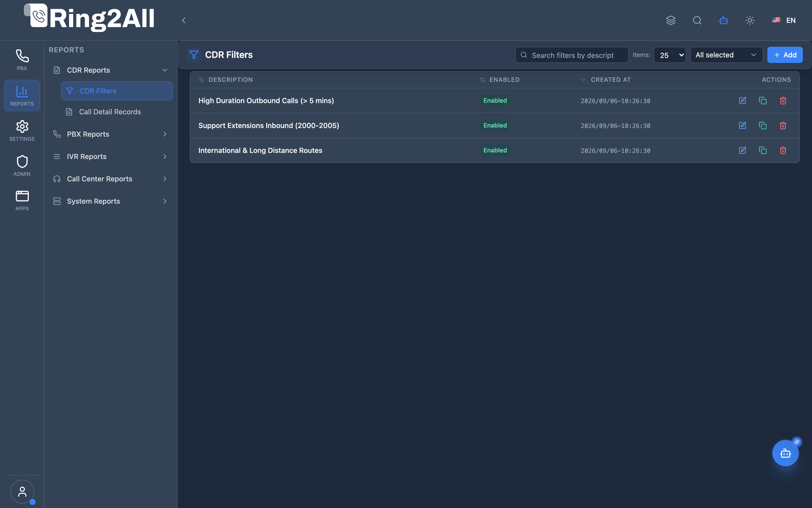Sort table by Created At column

[606, 80]
